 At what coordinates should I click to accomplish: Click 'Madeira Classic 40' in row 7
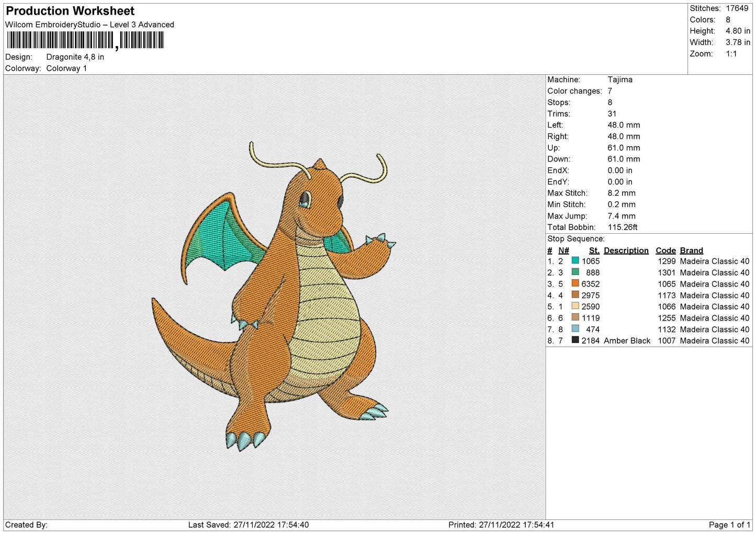[x=715, y=330]
